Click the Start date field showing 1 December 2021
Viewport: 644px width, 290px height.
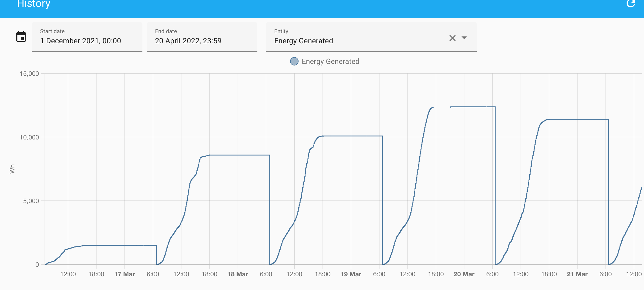(81, 41)
